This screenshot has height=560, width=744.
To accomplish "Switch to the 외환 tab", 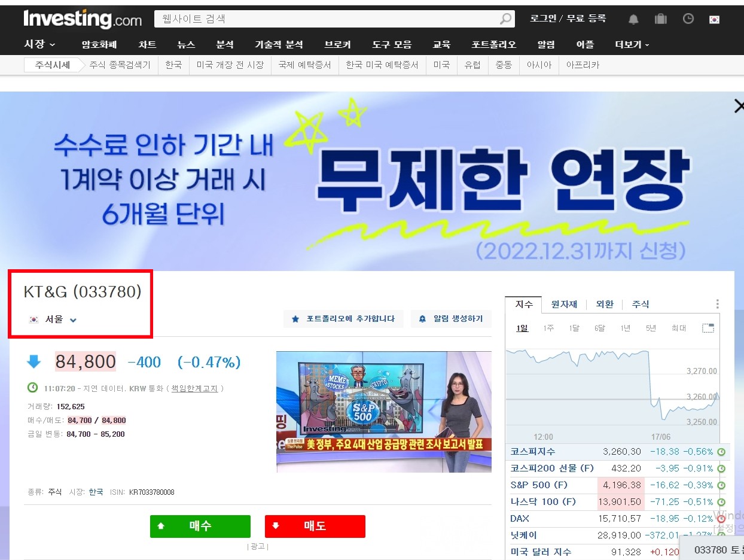I will (605, 304).
